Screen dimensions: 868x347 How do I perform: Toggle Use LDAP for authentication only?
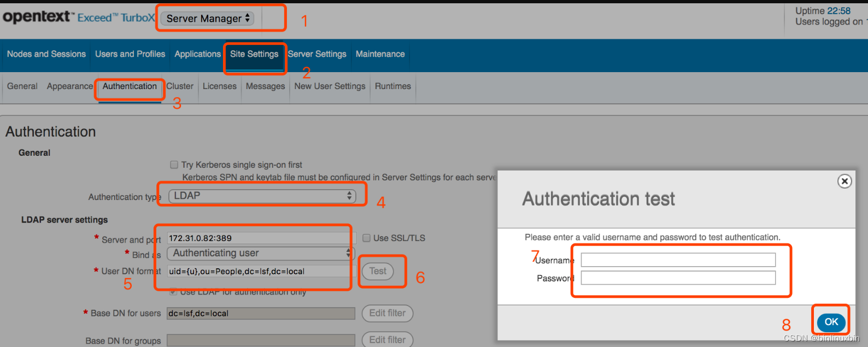click(173, 292)
